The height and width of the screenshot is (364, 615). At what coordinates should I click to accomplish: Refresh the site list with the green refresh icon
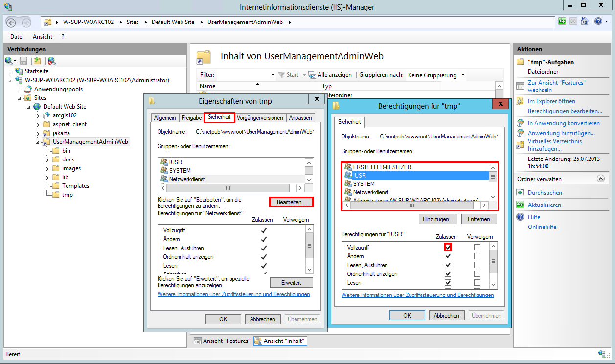[563, 21]
